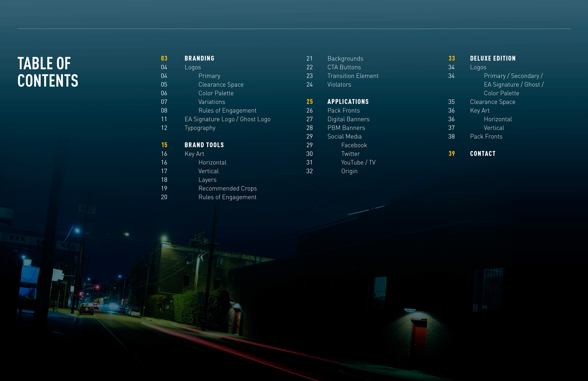Click 'Variations' entry
Viewport: 588px width, 381px height.
click(212, 102)
